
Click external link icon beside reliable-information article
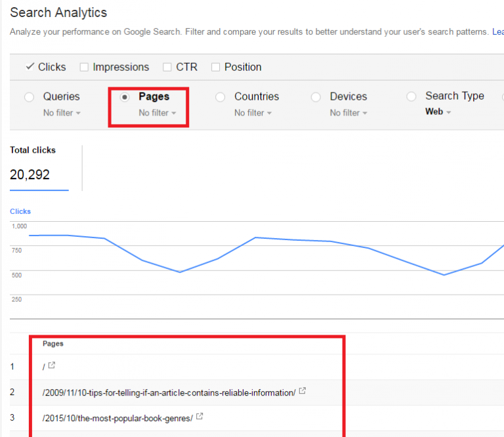pyautogui.click(x=302, y=391)
